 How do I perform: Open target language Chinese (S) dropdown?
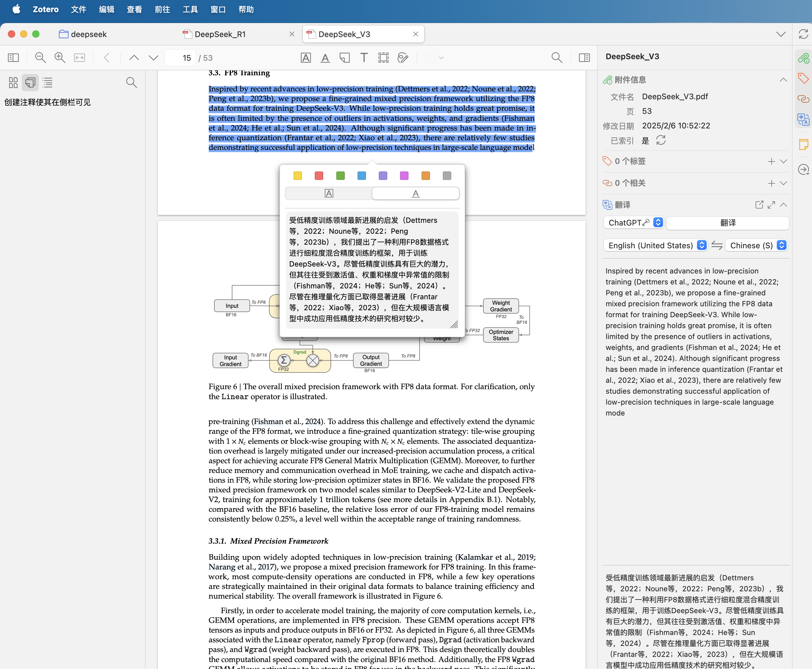[756, 246]
